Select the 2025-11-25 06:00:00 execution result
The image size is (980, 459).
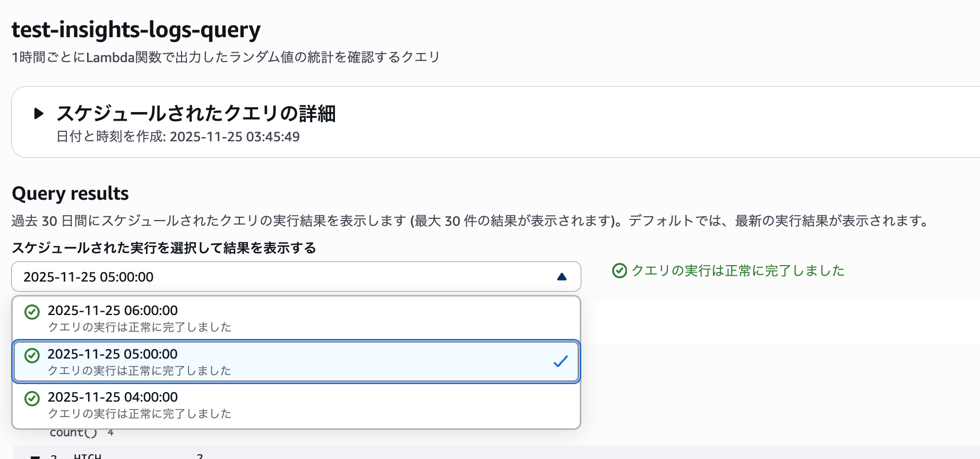[212, 317]
